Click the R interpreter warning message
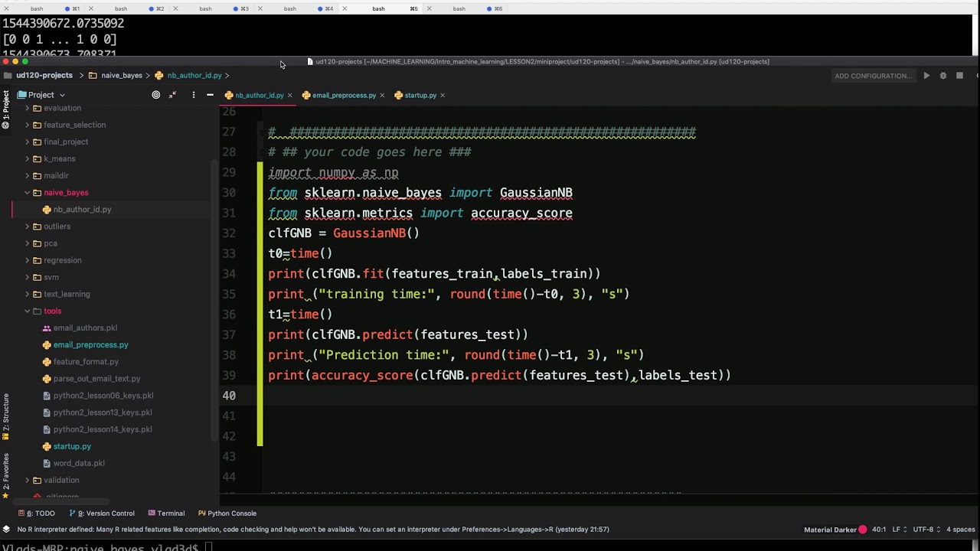This screenshot has height=551, width=980. 313,530
